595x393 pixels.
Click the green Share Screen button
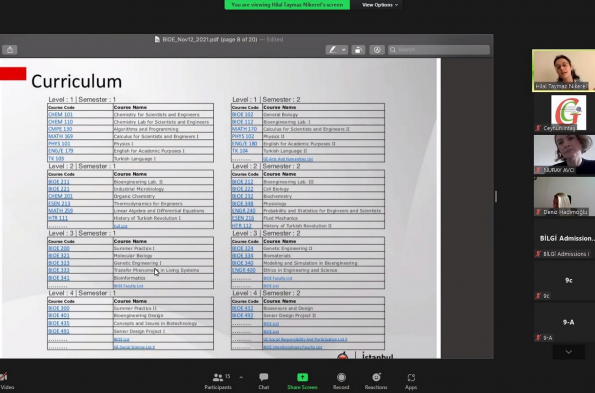point(302,381)
